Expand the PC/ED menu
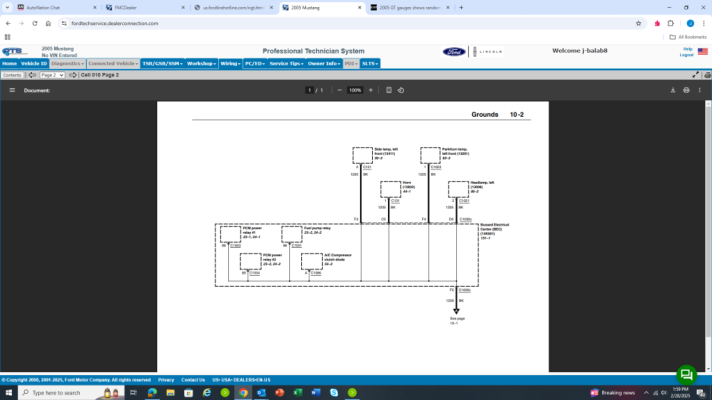Screen dimensions: 712x400 click(x=255, y=64)
